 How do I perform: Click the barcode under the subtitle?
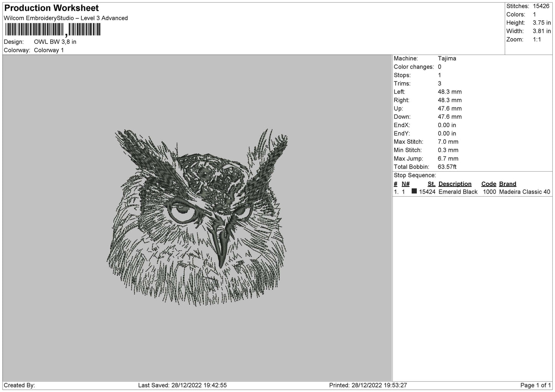tap(53, 30)
